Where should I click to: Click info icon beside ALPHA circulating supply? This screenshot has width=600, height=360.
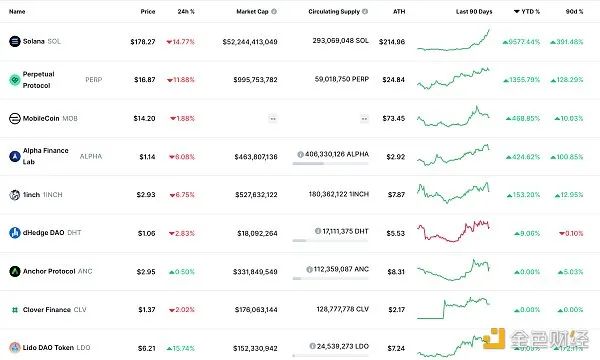[x=300, y=155]
